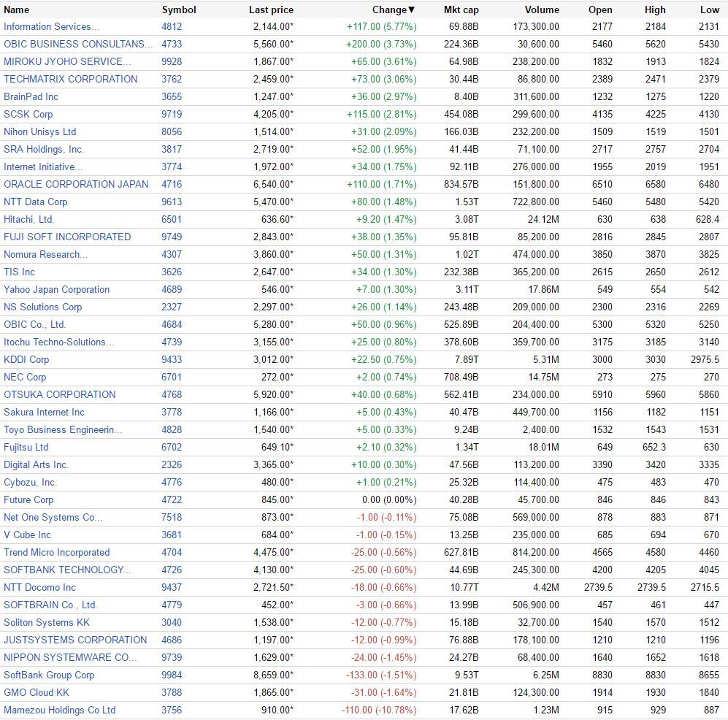The image size is (728, 720).
Task: Open MIROKU JYOHO SERVICE link
Action: (x=67, y=62)
